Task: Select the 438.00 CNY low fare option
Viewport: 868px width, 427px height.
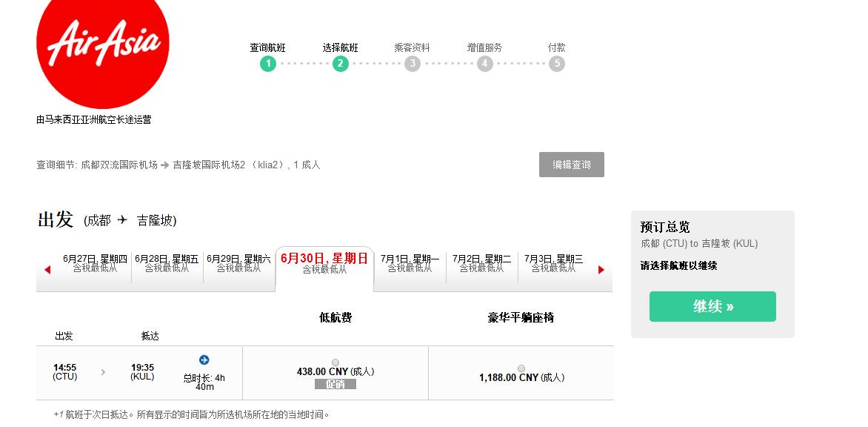Action: (335, 363)
